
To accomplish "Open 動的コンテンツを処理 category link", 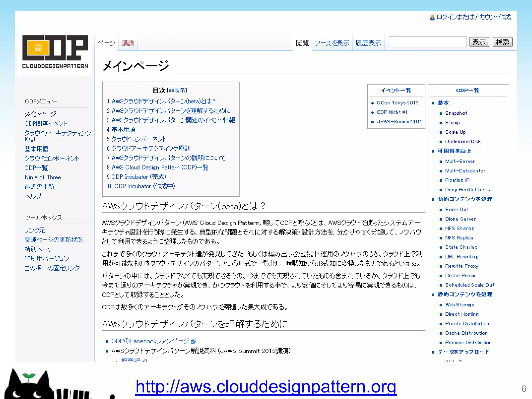I will point(465,199).
